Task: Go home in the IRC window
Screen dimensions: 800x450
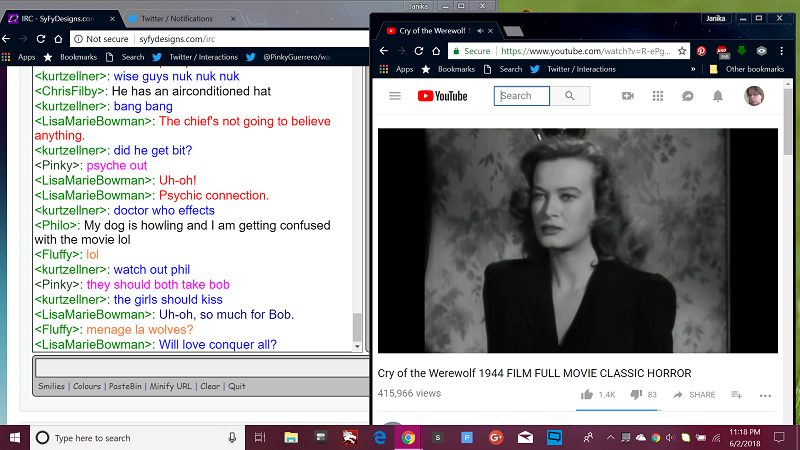Action: [x=58, y=39]
